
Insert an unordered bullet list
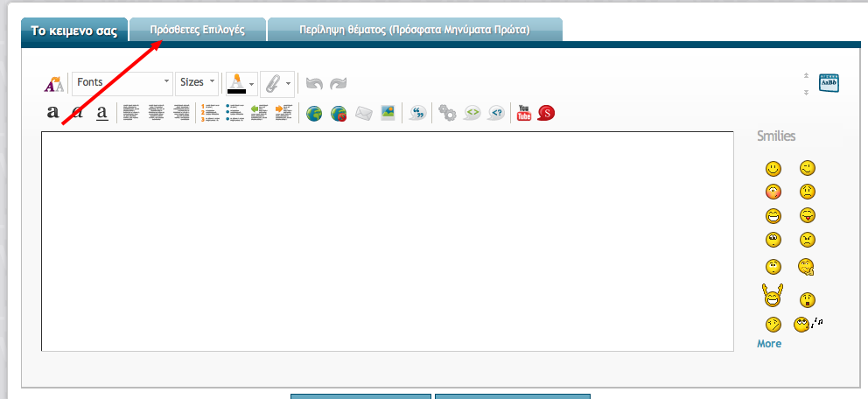click(x=235, y=112)
